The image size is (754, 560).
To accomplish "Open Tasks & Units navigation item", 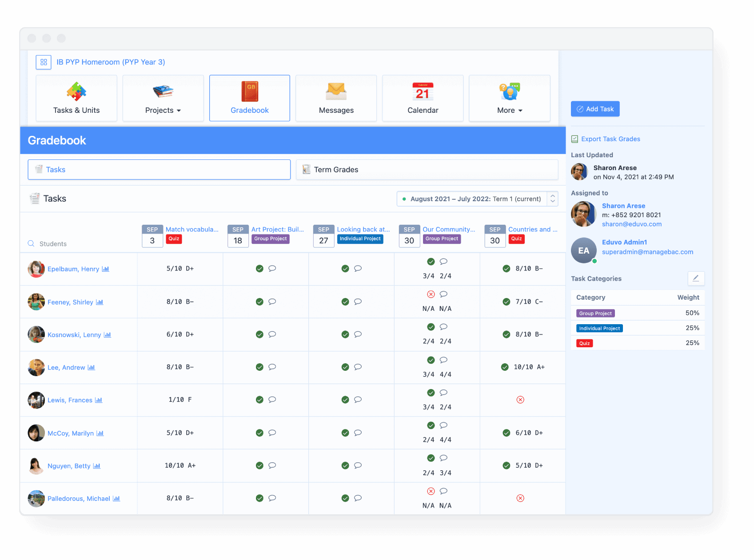I will click(x=76, y=98).
